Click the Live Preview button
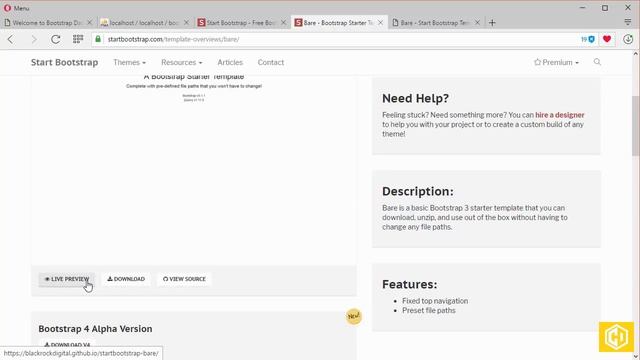Viewport: 640px width, 360px height. tap(67, 279)
